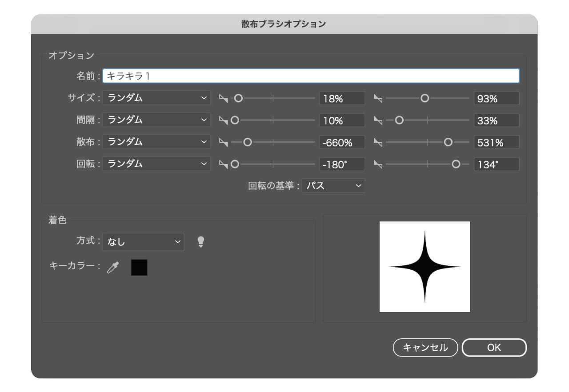
Task: Click the 名前 field containing キラキラ 1
Action: click(x=311, y=76)
